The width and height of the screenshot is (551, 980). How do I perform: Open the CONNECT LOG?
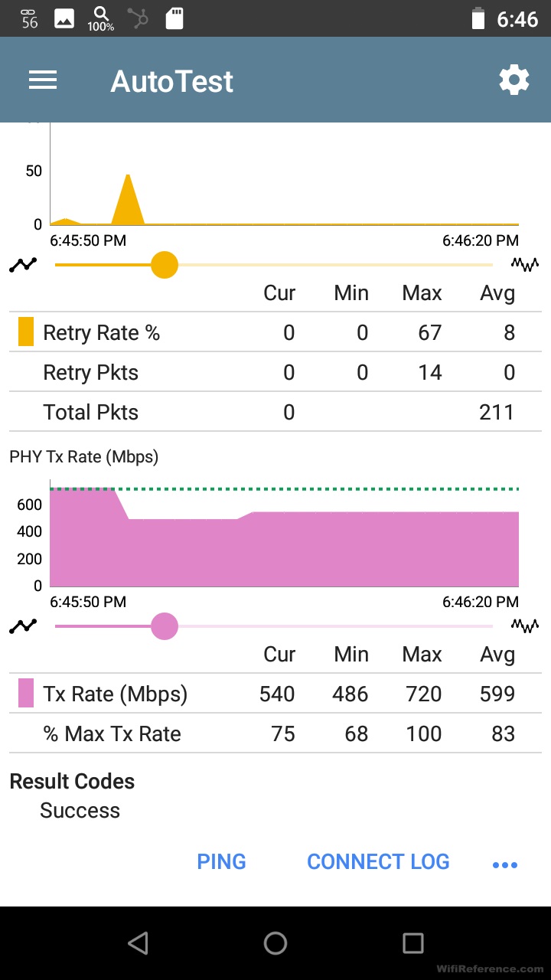[x=378, y=862]
